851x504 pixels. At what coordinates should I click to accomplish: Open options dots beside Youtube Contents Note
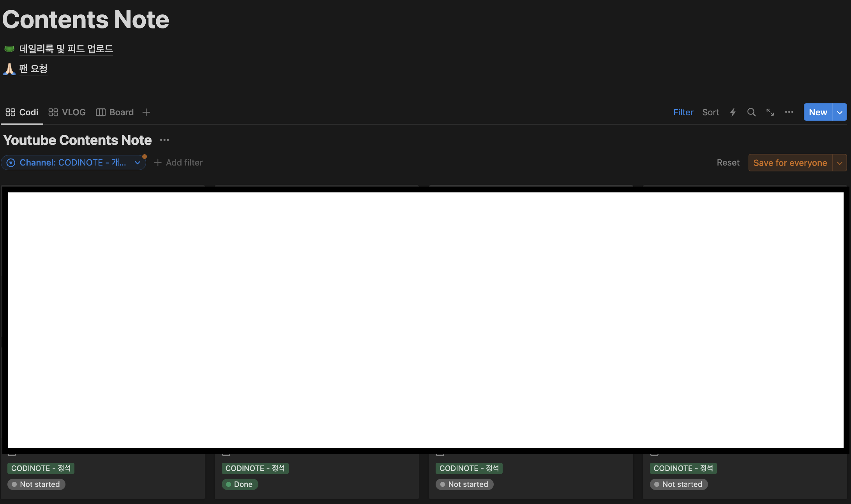coord(164,140)
